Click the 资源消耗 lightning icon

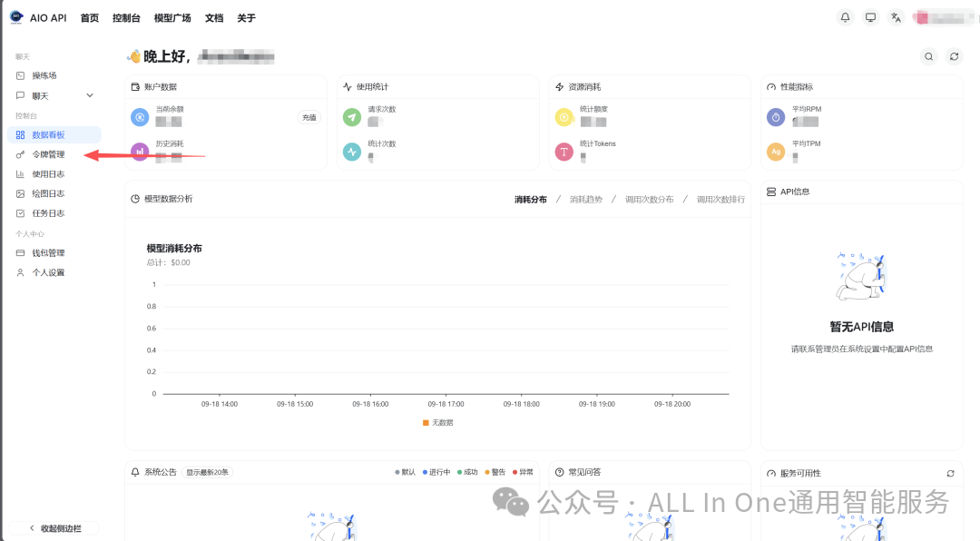tap(559, 87)
